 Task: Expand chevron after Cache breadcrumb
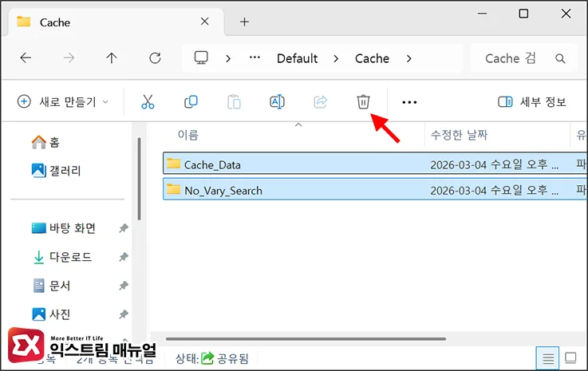point(409,58)
